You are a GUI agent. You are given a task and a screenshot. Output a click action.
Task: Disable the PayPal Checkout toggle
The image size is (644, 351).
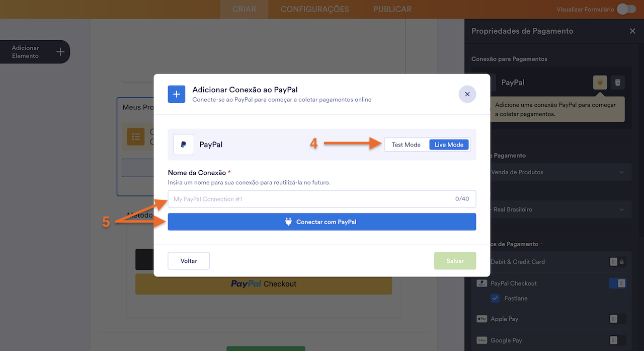coord(617,283)
